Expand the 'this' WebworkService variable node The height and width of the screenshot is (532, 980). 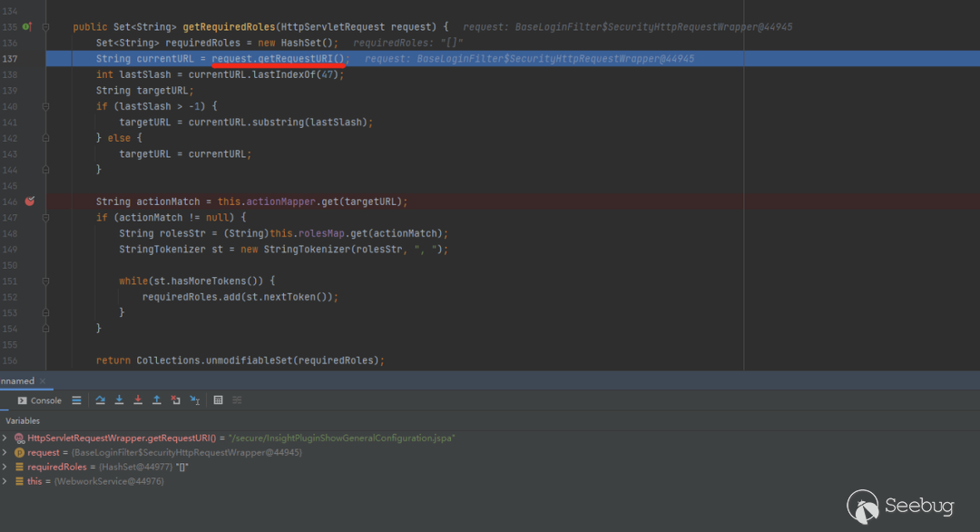pyautogui.click(x=5, y=481)
